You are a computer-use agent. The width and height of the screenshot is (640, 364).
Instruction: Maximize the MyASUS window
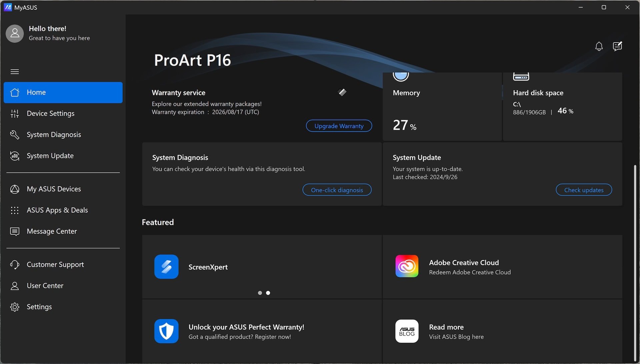click(x=604, y=7)
